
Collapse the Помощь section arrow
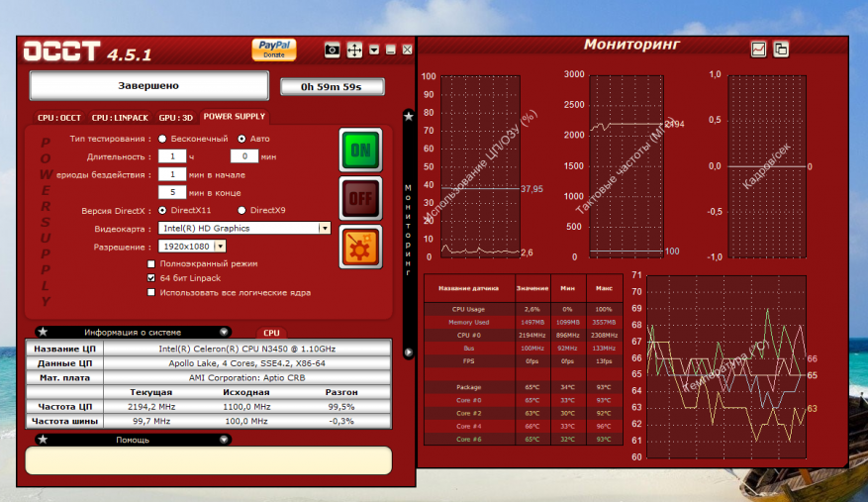(224, 440)
